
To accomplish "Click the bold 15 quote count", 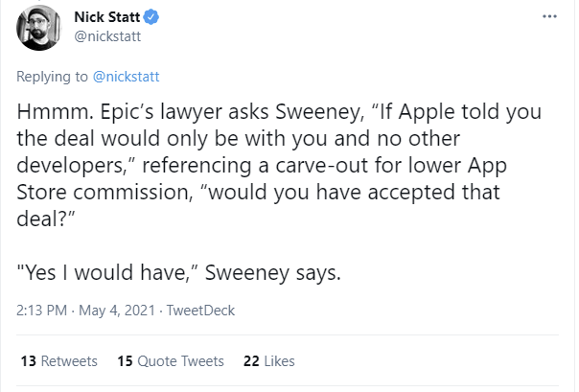I will click(x=125, y=361).
